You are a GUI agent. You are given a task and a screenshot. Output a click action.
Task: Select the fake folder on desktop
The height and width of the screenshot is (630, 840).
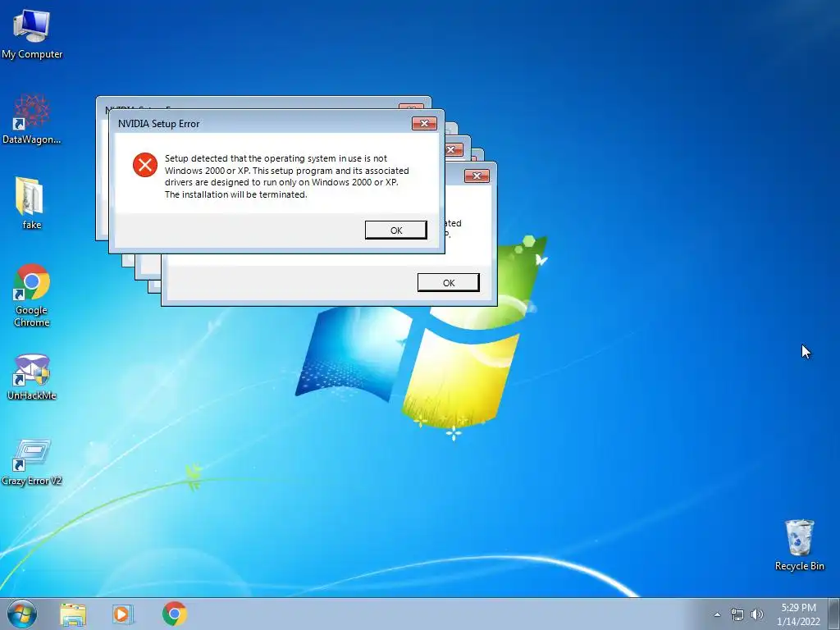[x=31, y=203]
